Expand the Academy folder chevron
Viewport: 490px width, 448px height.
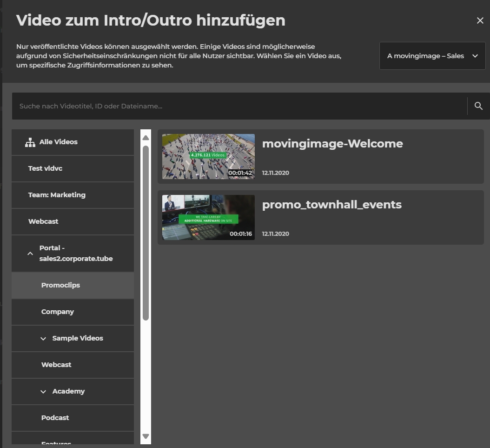(43, 392)
